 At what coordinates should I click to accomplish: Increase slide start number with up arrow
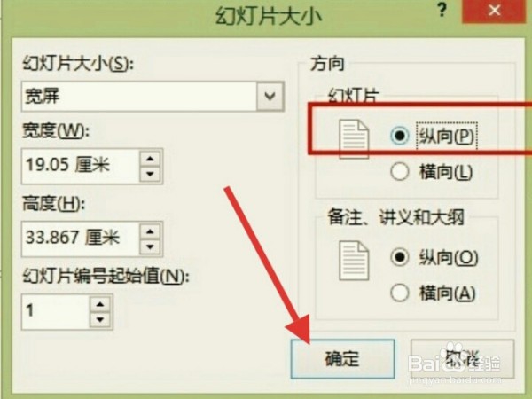point(100,304)
